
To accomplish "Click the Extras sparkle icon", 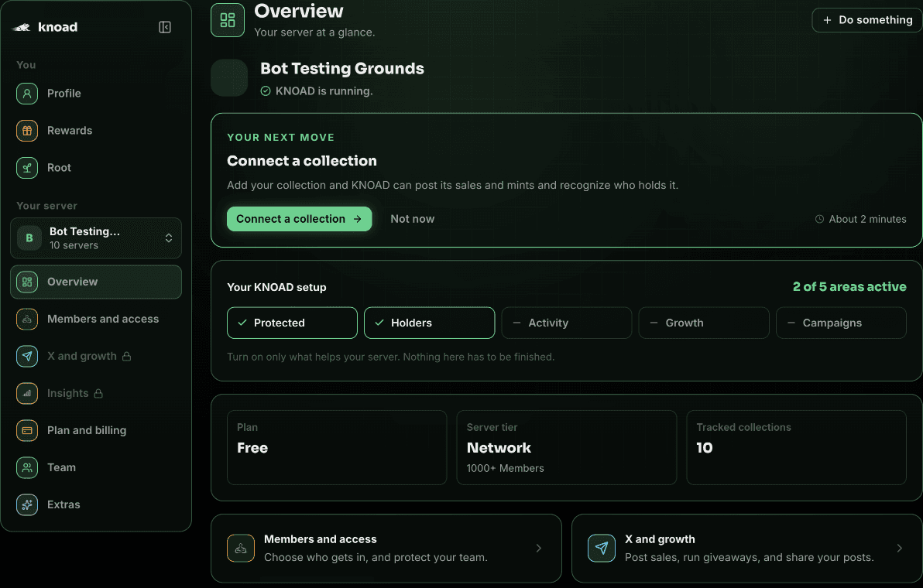I will [27, 504].
